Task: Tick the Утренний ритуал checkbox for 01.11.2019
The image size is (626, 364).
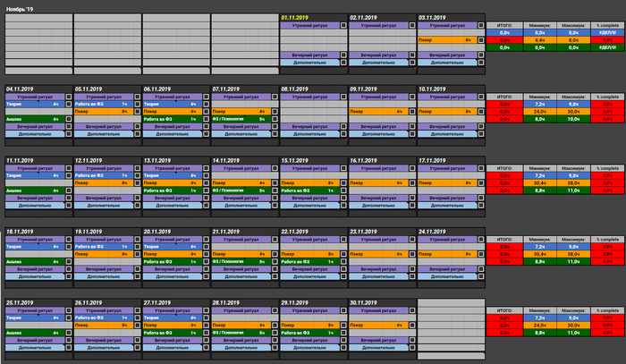Action: (343, 25)
